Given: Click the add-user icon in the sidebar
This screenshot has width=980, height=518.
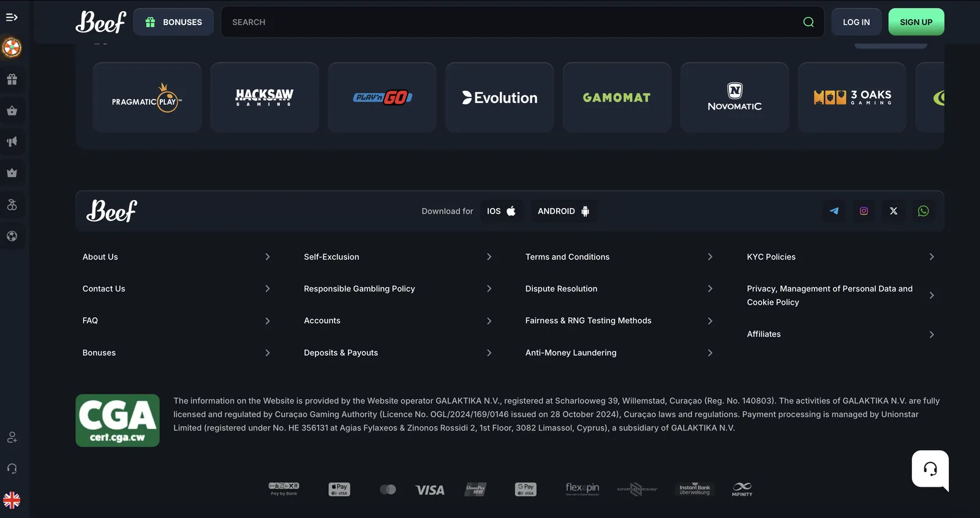Looking at the screenshot, I should coord(12,437).
